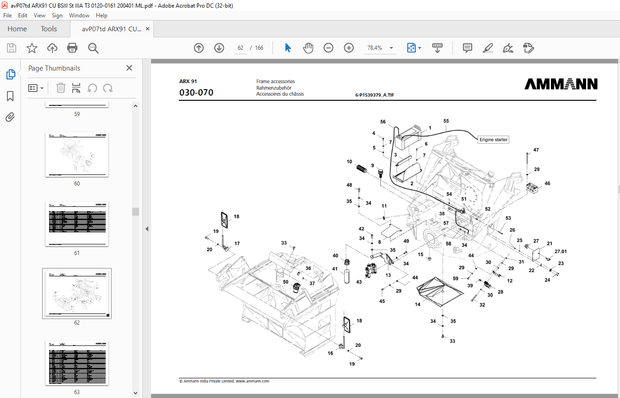
Task: Open the Window menu
Action: [x=79, y=15]
